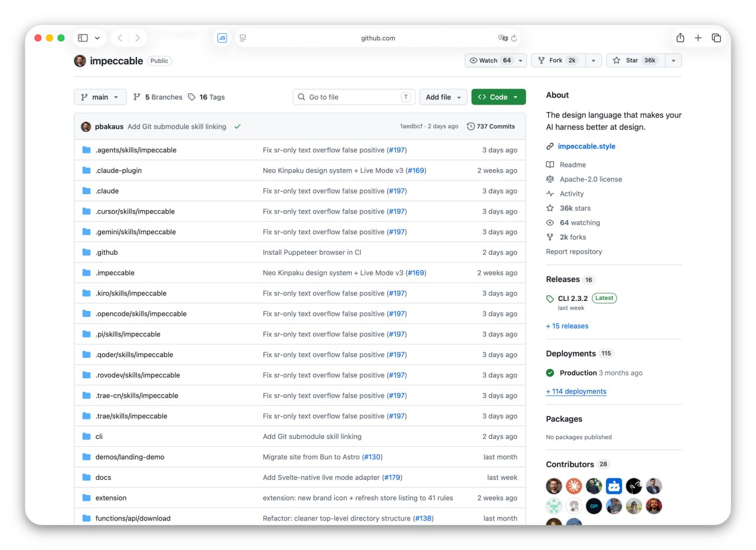Fork the repository with the Fork button

coord(558,60)
